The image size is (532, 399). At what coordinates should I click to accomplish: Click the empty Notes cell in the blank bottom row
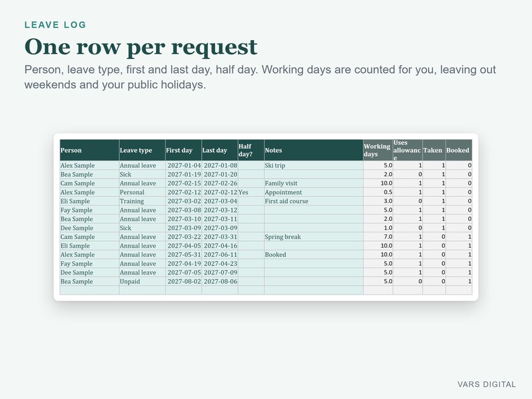point(314,290)
